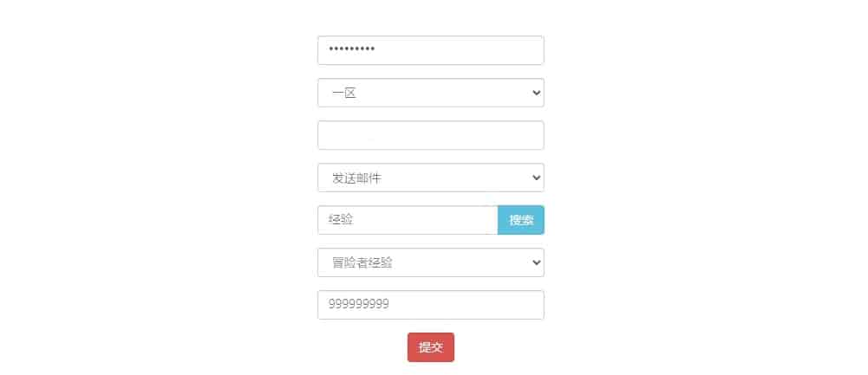Open the 一区 server dropdown

[x=431, y=93]
